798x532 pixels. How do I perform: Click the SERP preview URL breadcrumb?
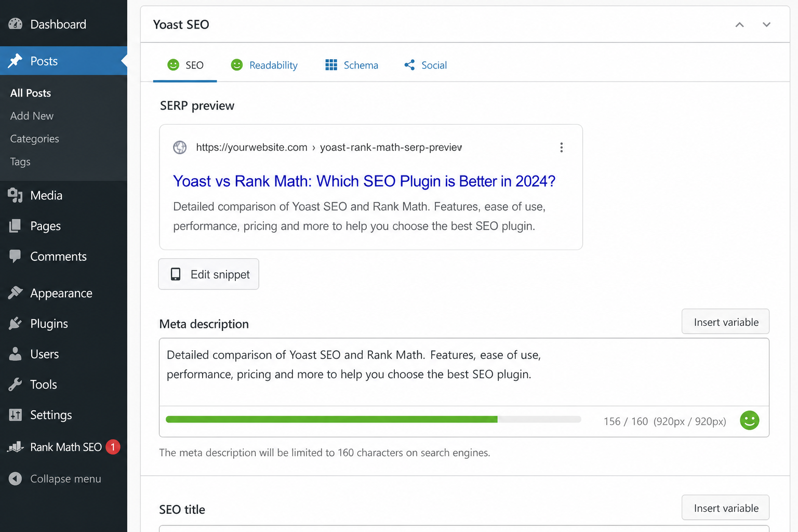point(329,148)
